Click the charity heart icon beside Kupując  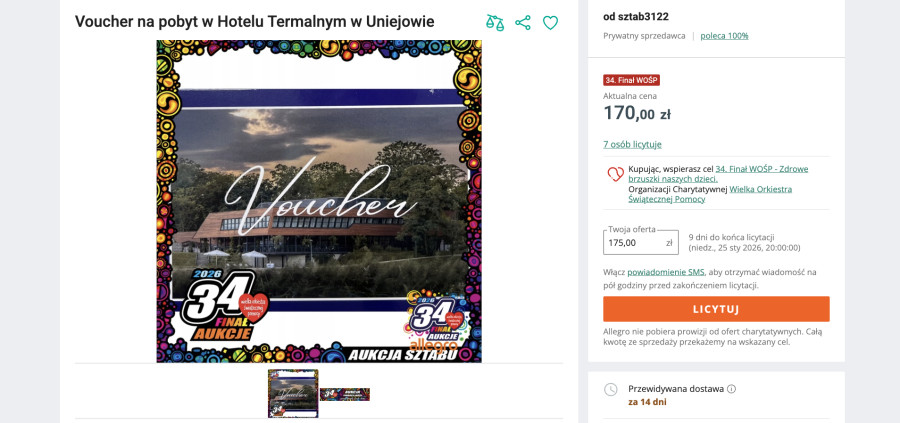pos(615,173)
